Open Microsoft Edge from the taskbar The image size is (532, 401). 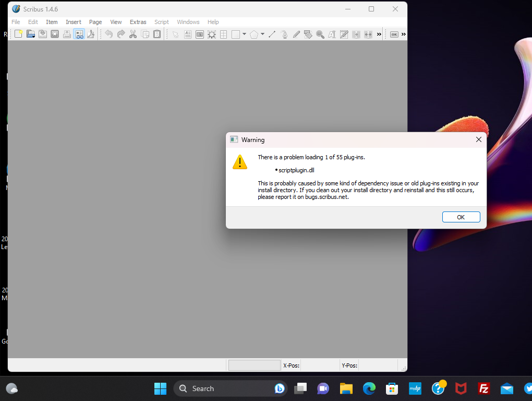tap(369, 388)
